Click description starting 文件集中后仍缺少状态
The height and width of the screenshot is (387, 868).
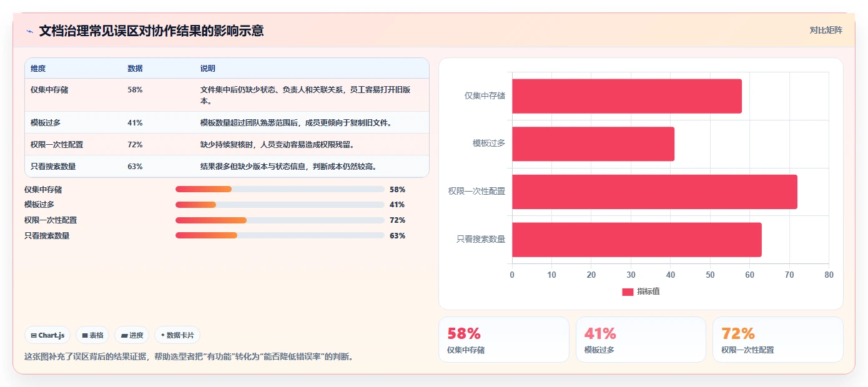[305, 96]
